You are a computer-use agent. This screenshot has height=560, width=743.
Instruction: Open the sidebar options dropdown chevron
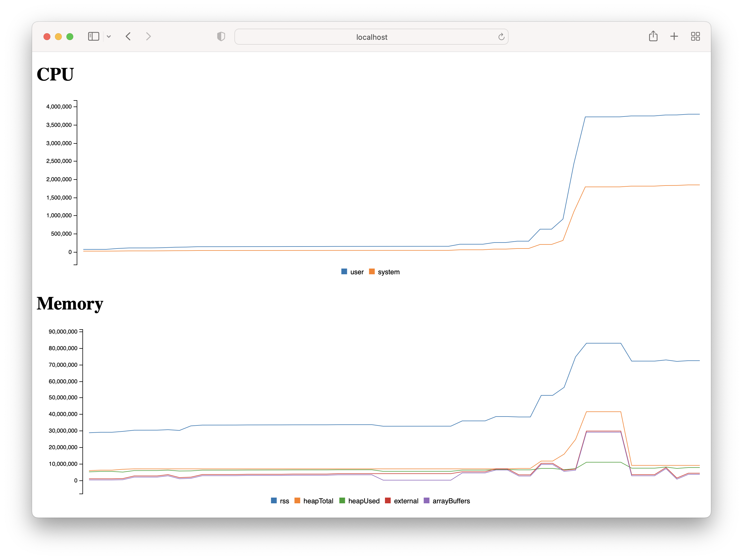pyautogui.click(x=109, y=37)
